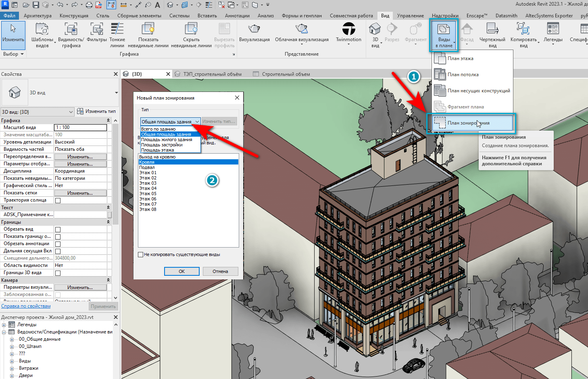Open Cloud rendering (Облачная визуализация)

pos(301,29)
